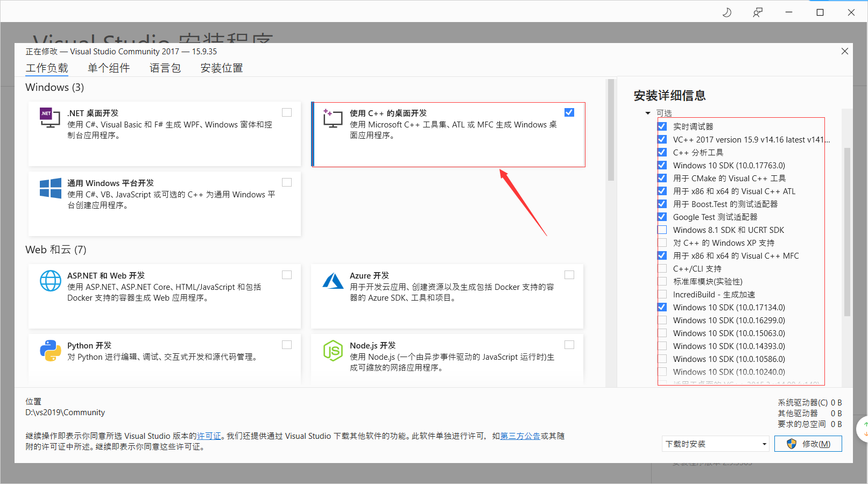Click the installation details vertical scrollbar
This screenshot has width=868, height=484.
point(847,231)
